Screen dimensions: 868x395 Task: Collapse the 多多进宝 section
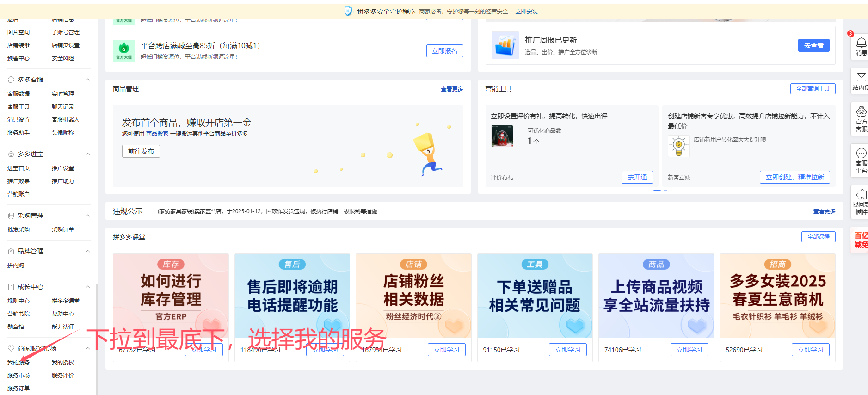click(87, 154)
